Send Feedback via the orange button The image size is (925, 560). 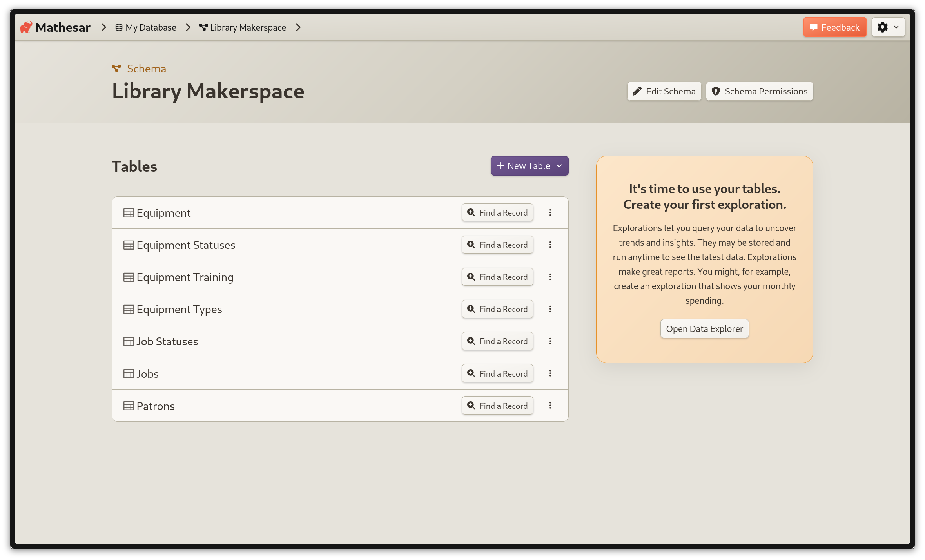pos(834,27)
